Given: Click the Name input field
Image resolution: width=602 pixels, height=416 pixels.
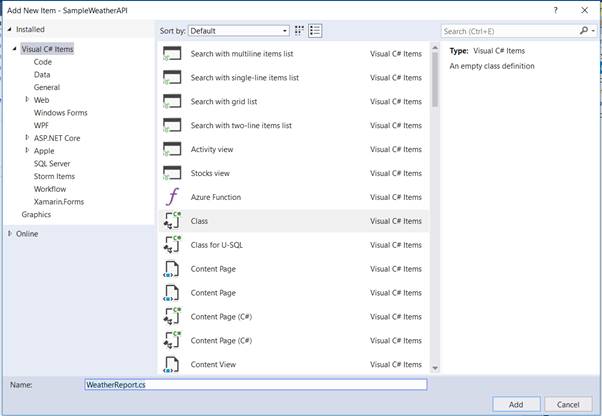Looking at the screenshot, I should coord(256,384).
